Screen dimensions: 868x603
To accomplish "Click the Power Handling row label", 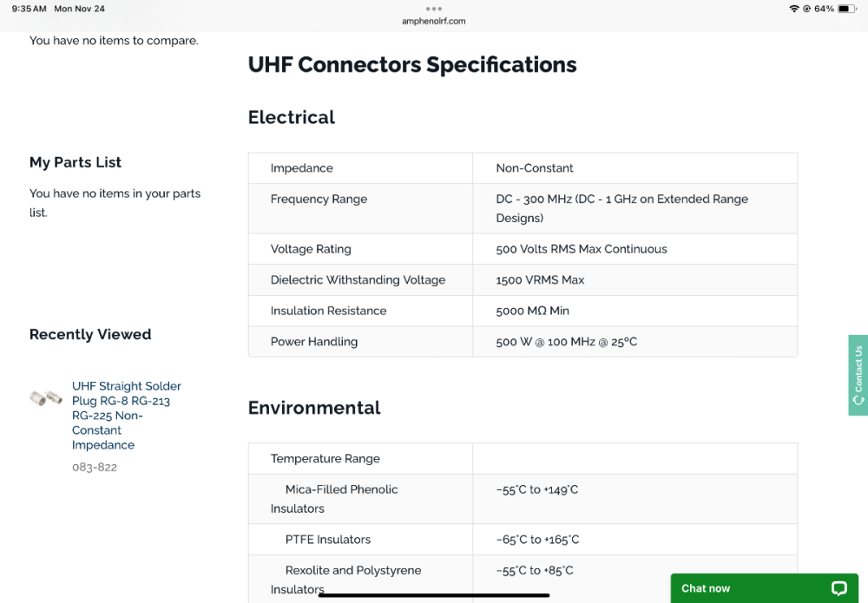I will click(x=313, y=342).
